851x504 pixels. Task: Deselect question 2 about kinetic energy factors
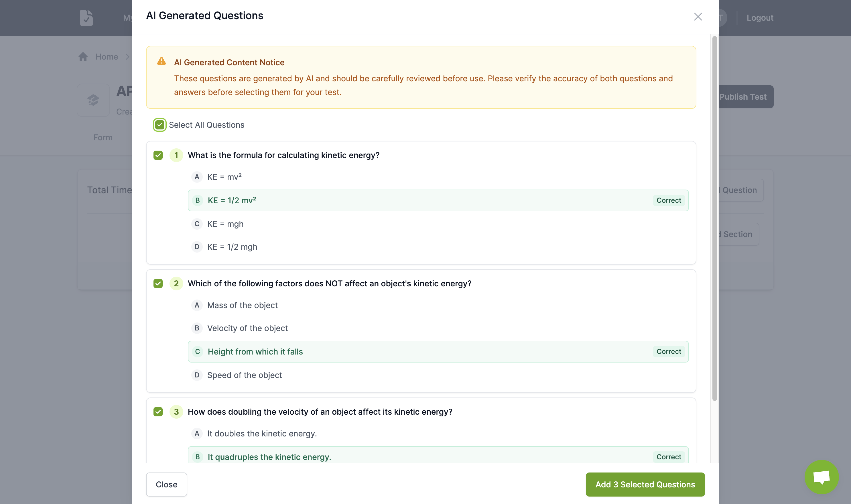click(x=158, y=283)
